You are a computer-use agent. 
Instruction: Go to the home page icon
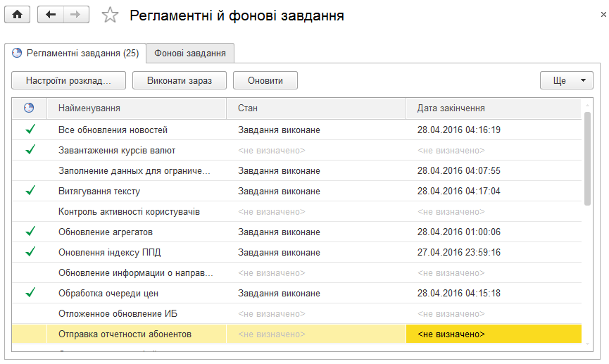click(17, 15)
